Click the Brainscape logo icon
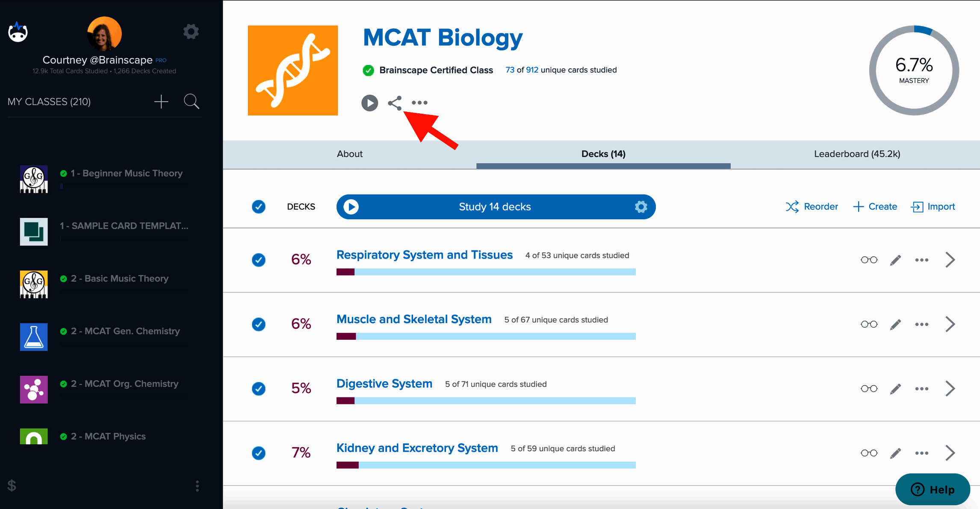The image size is (980, 509). coord(18,32)
